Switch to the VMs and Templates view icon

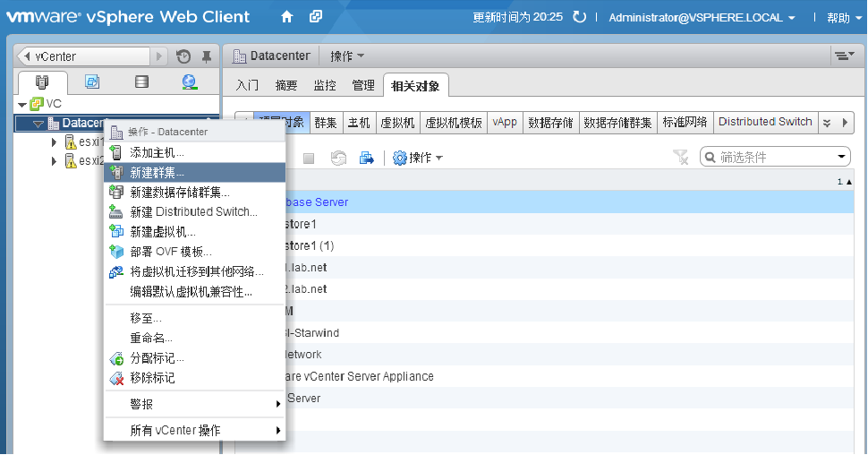(x=92, y=82)
